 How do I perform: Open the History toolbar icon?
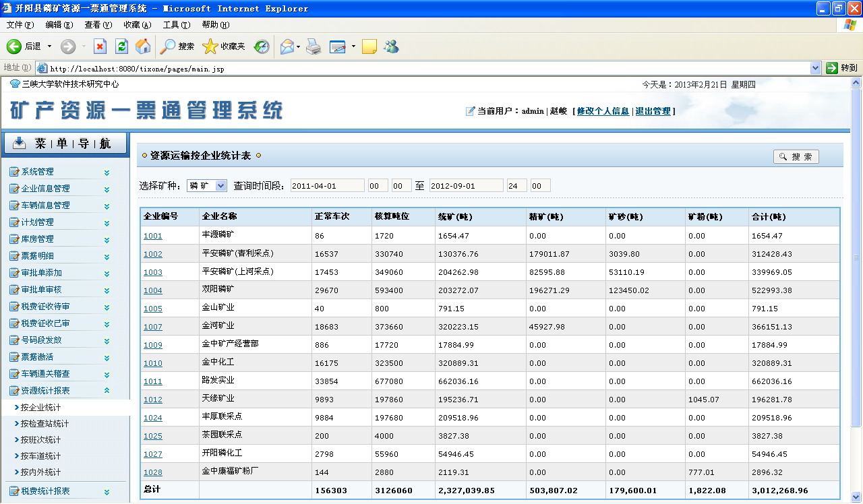[x=262, y=46]
